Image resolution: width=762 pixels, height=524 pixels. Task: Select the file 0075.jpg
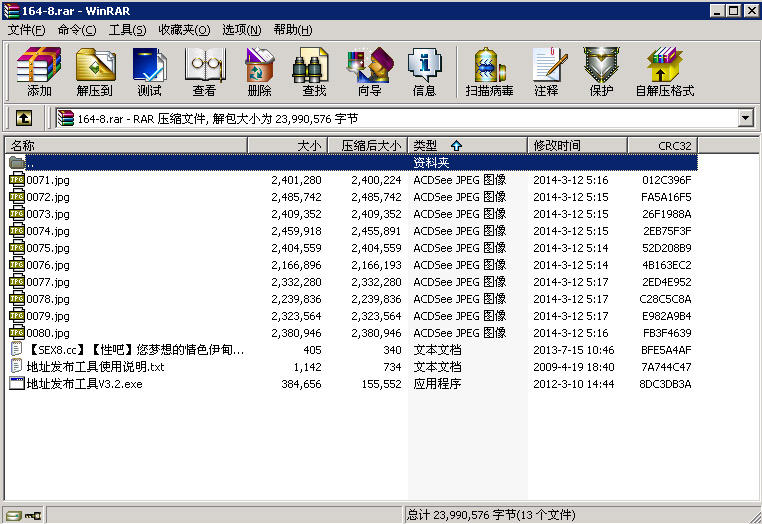[x=48, y=248]
